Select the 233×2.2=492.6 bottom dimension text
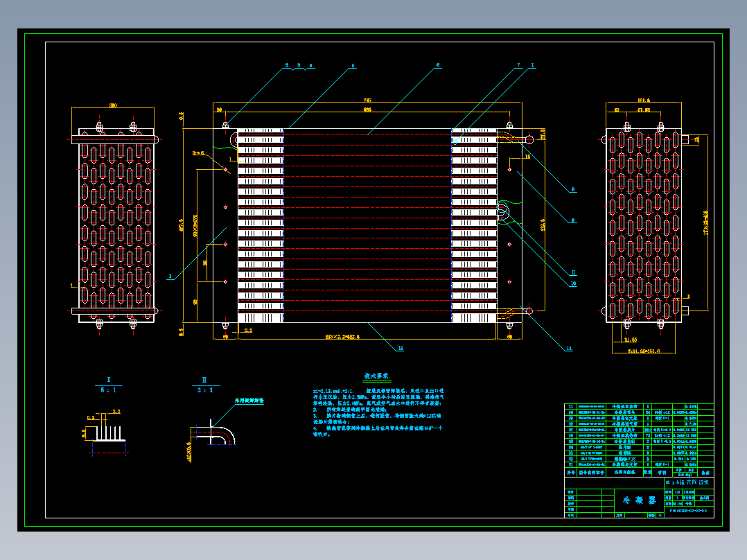747x560 pixels. 342,337
